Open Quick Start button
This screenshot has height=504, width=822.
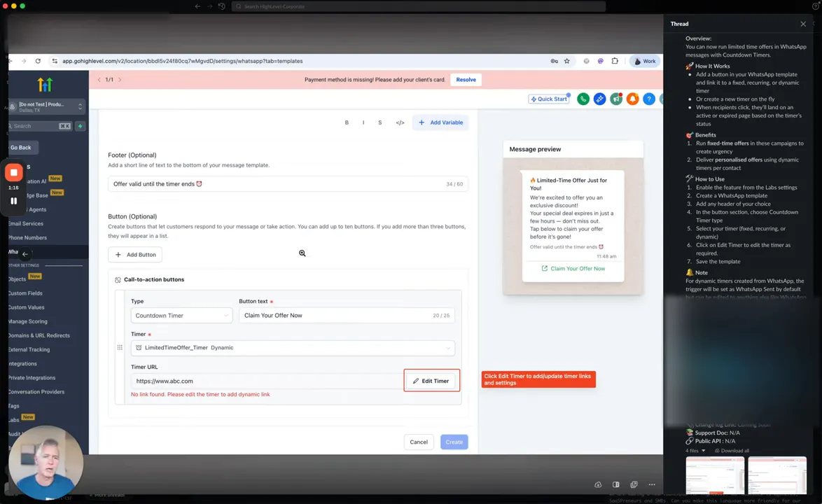tap(549, 99)
